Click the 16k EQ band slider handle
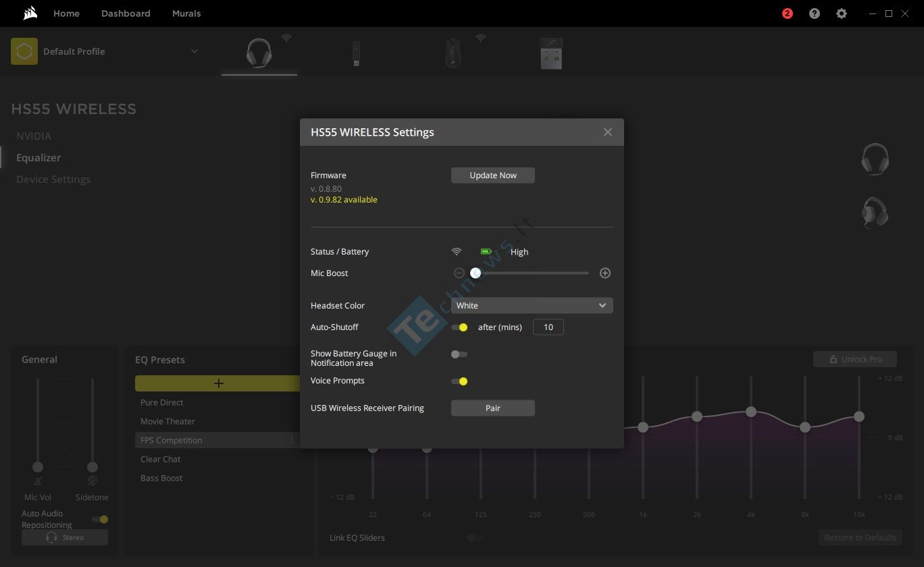 coord(859,416)
